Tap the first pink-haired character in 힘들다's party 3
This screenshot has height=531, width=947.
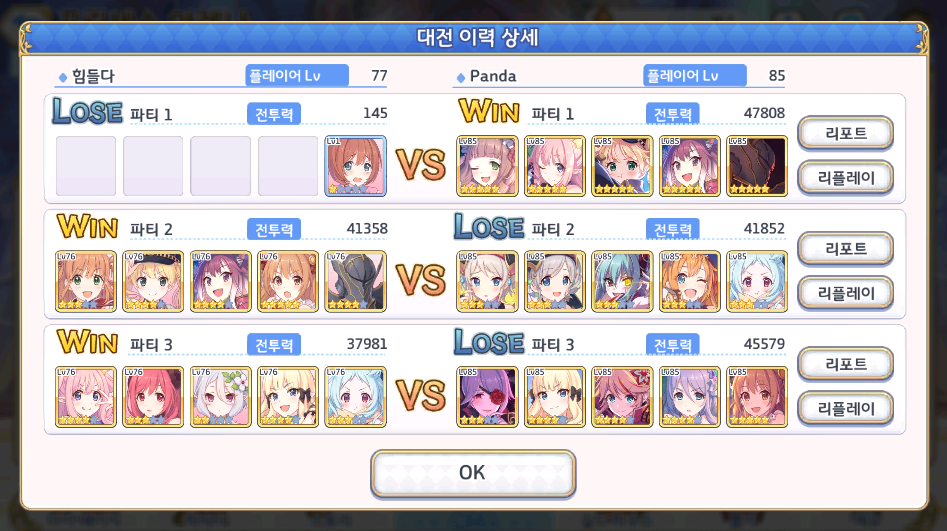[86, 397]
